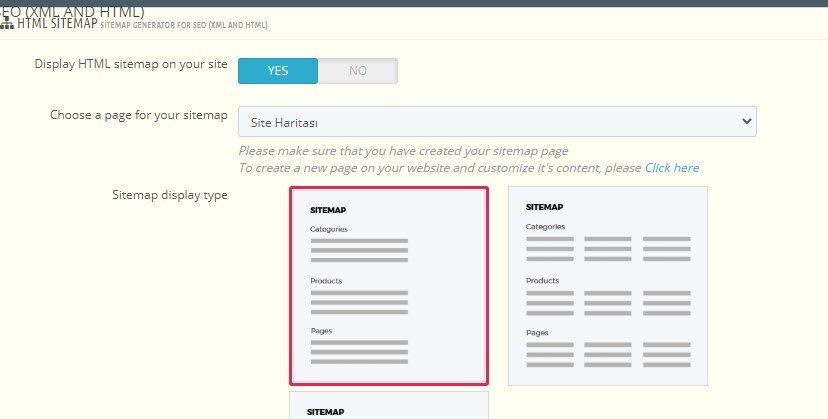
Task: Click 'Display HTML sitemap on your site' label
Action: click(x=131, y=64)
